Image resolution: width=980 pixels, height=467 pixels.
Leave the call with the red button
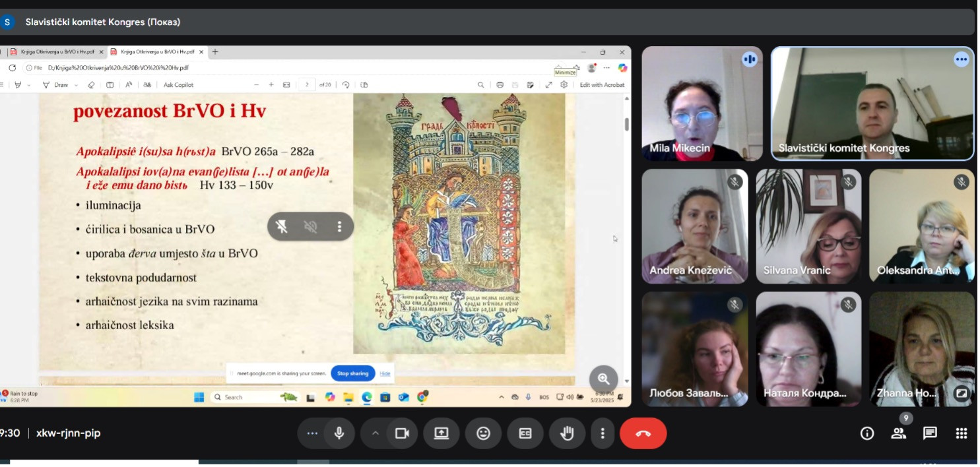click(x=643, y=433)
